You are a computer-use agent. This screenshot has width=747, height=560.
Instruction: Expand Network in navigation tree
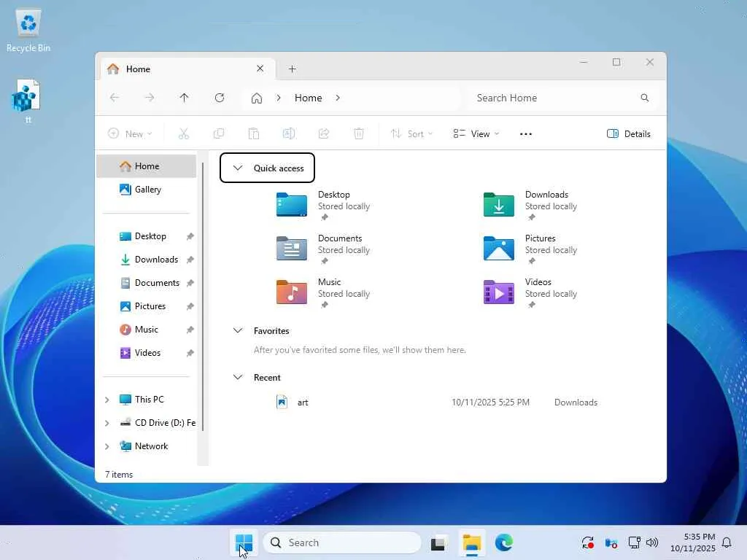tap(107, 447)
